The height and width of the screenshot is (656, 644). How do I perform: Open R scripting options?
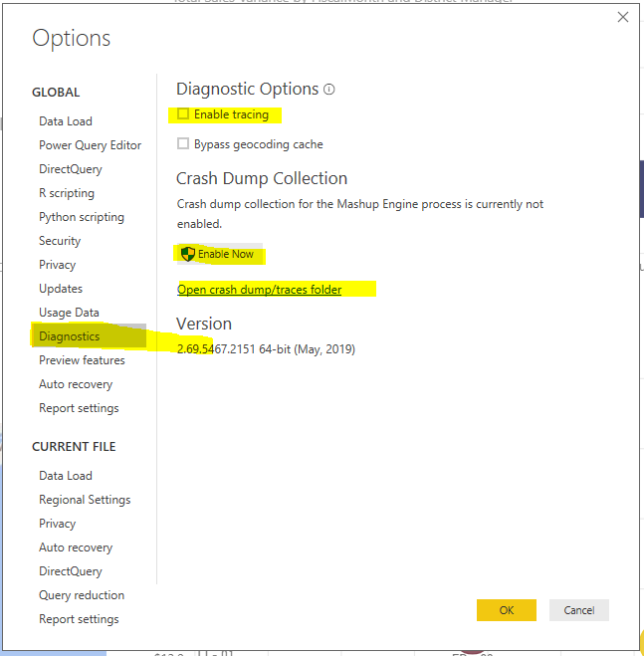pyautogui.click(x=67, y=193)
